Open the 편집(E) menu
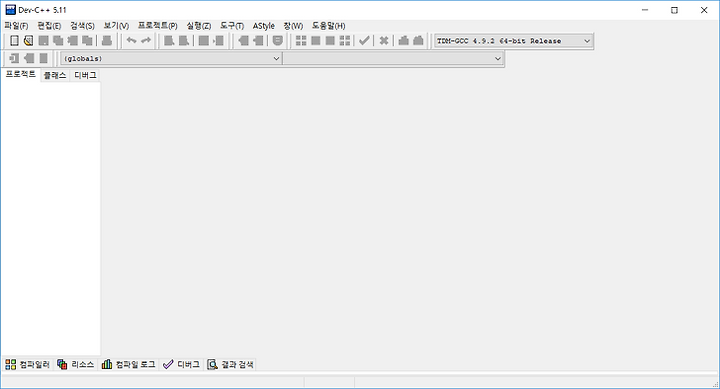The height and width of the screenshot is (389, 720). tap(49, 26)
